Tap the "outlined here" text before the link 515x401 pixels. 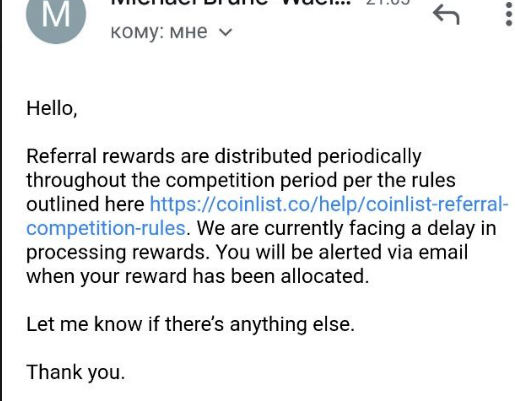(85, 204)
